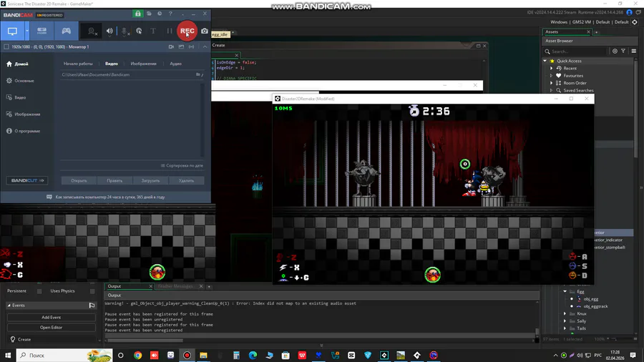Click Удалить button in Bandicam
Screen dimensions: 644x362
(x=187, y=180)
